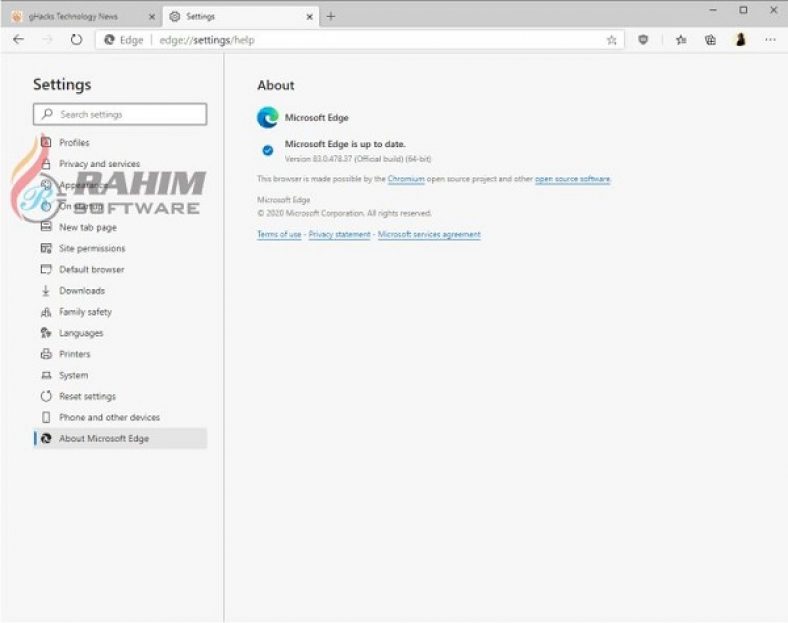The width and height of the screenshot is (788, 623).
Task: Click the large Microsoft Edge logo
Action: click(267, 118)
